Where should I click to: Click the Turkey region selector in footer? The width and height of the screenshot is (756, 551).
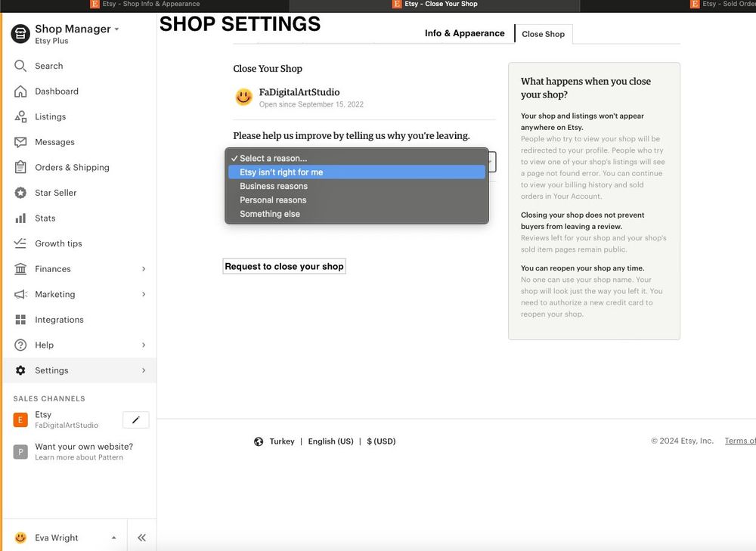pos(274,441)
